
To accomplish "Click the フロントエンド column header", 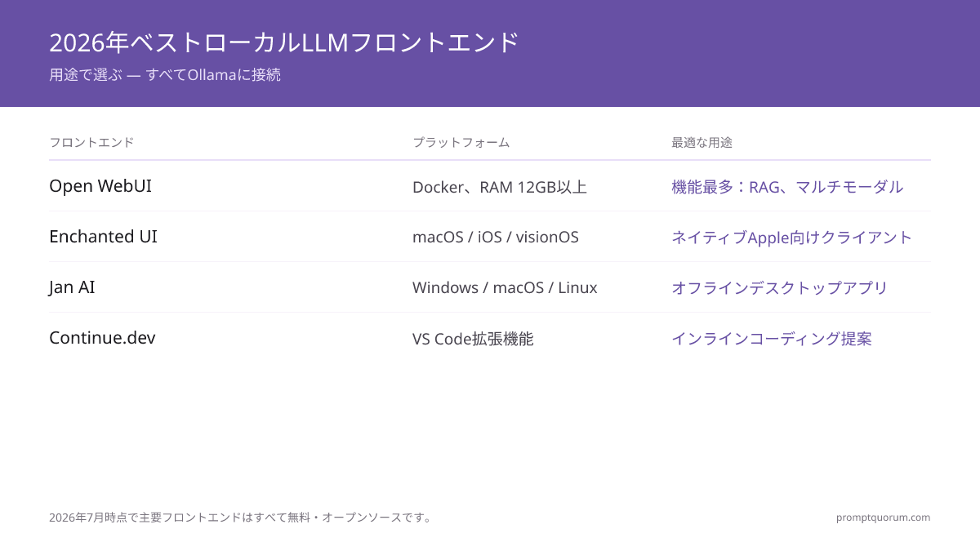I will 91,142.
